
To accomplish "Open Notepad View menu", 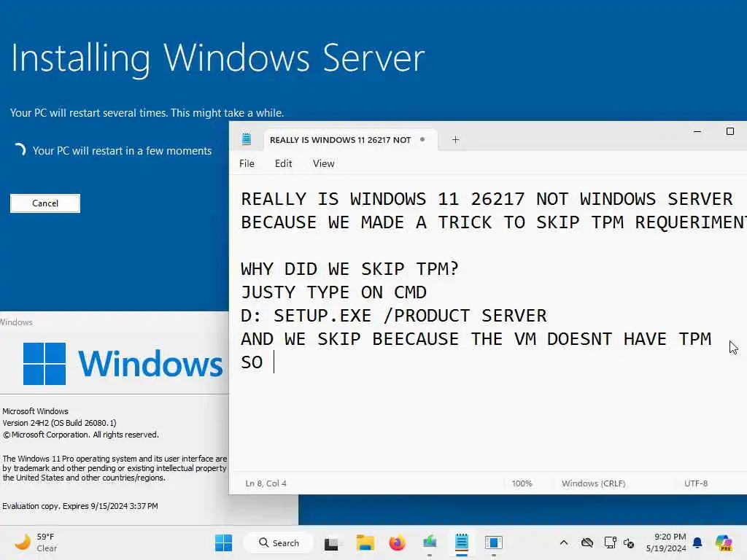I will pyautogui.click(x=323, y=163).
